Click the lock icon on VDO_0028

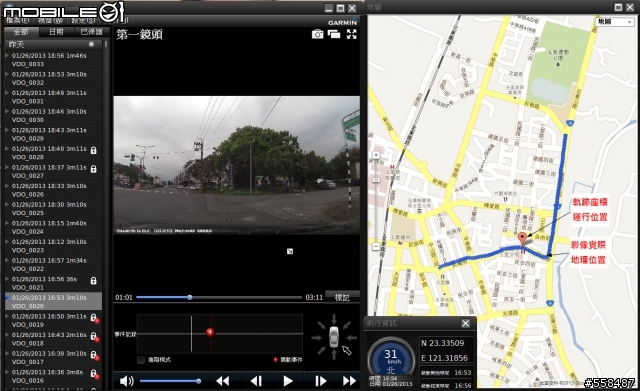[93, 150]
